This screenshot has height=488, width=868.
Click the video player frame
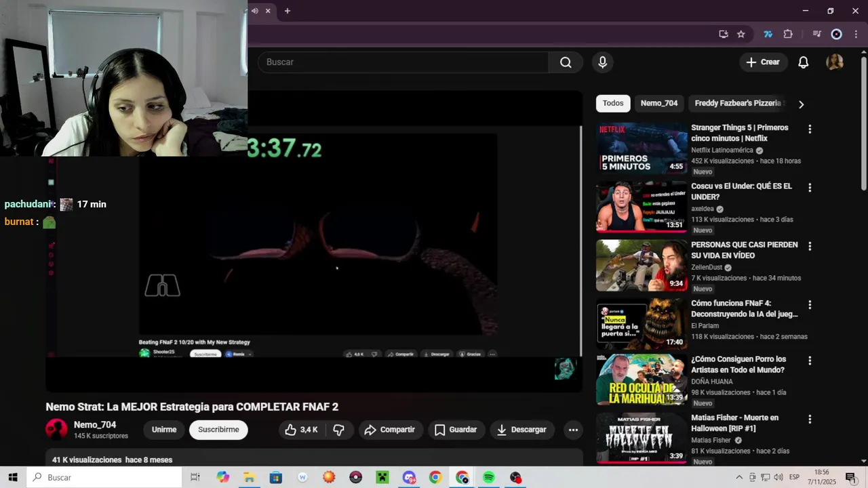point(314,241)
